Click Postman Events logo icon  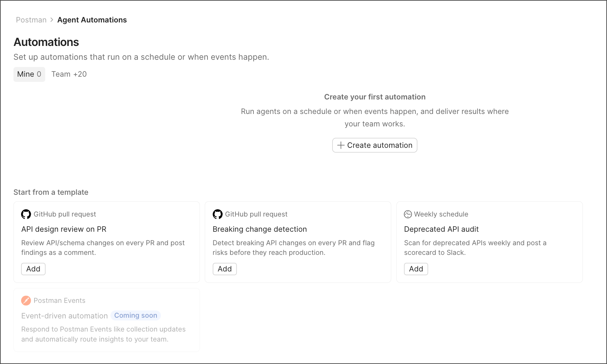click(x=26, y=300)
